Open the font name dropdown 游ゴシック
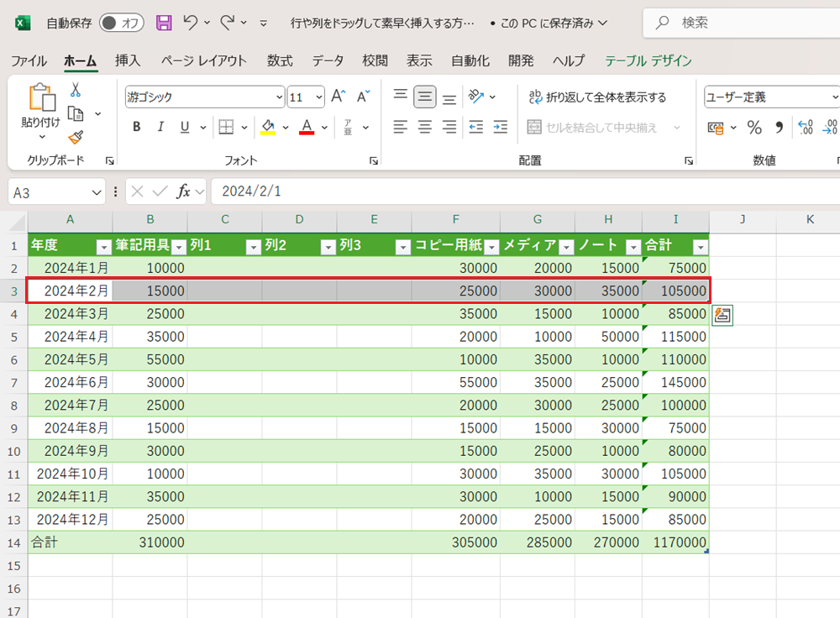Image resolution: width=840 pixels, height=618 pixels. [279, 97]
